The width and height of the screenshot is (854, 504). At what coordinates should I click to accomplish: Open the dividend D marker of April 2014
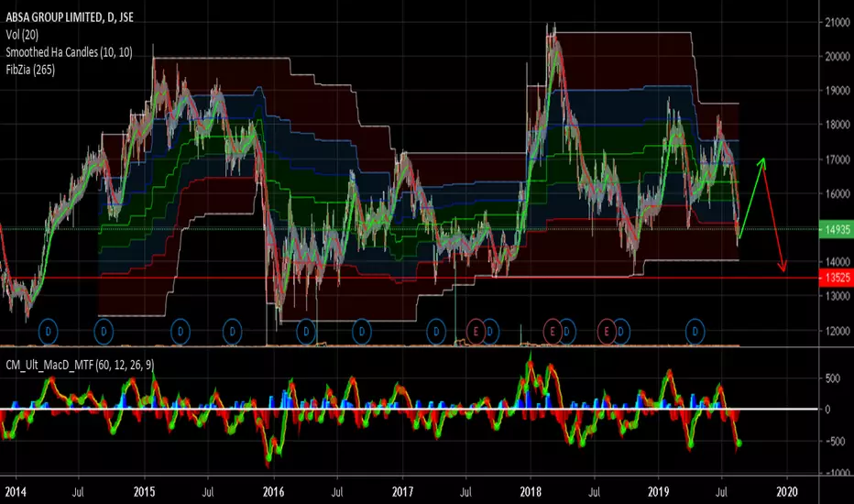point(49,332)
